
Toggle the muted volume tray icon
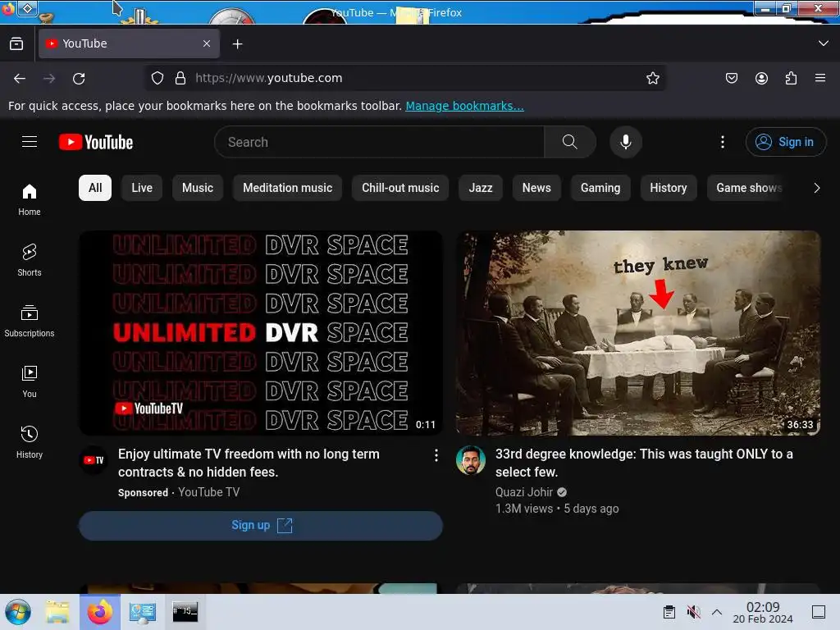click(694, 612)
